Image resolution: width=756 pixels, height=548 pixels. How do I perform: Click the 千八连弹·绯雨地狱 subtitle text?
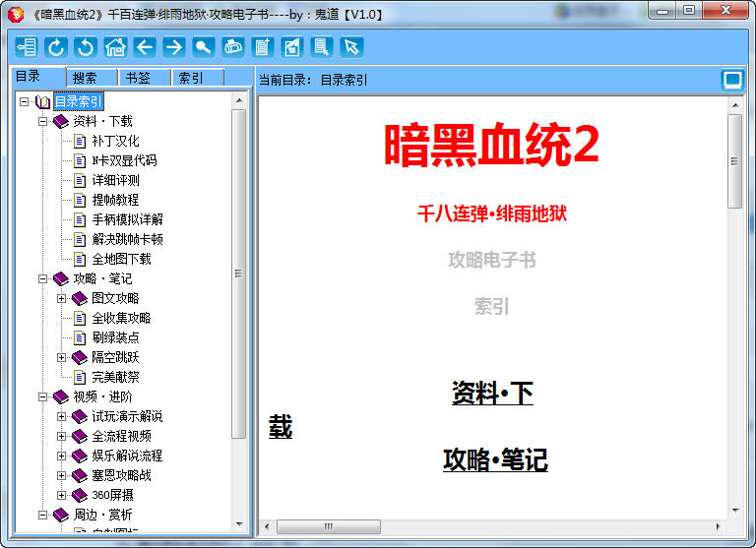[x=492, y=214]
